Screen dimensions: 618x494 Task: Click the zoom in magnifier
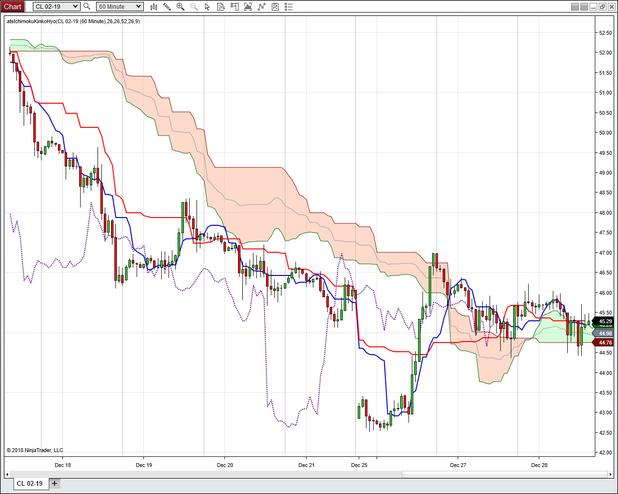point(180,6)
